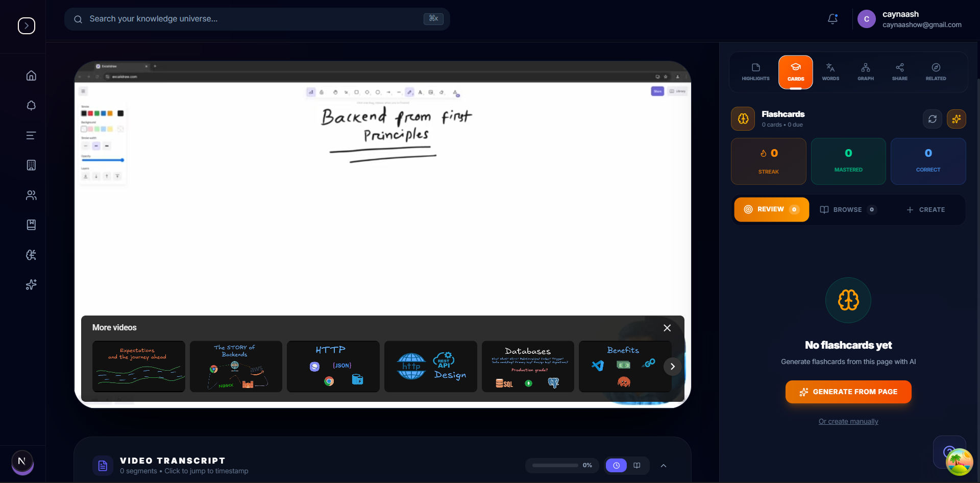The height and width of the screenshot is (483, 980).
Task: Toggle the gold sparkle auto-generate button beside Flashcards
Action: pos(957,118)
